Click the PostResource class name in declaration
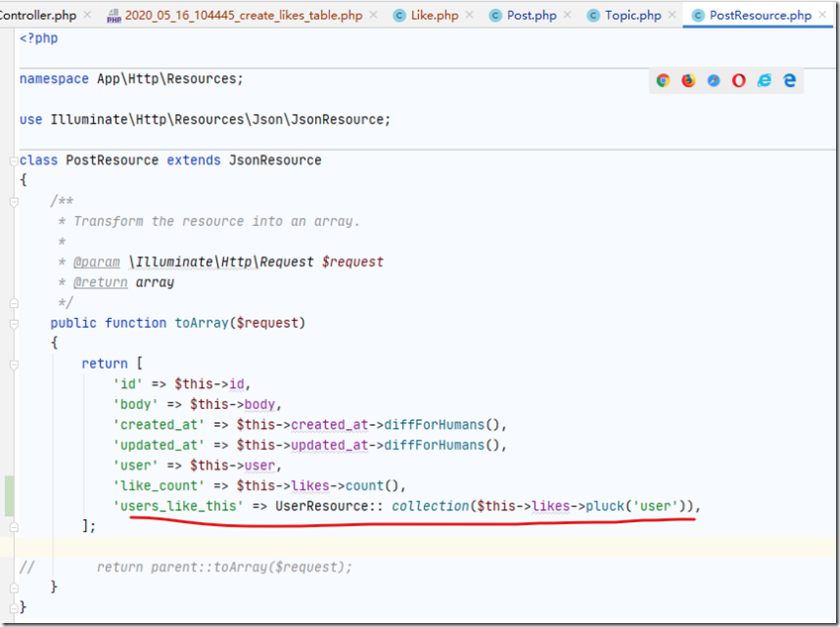The width and height of the screenshot is (840, 627). coord(112,160)
